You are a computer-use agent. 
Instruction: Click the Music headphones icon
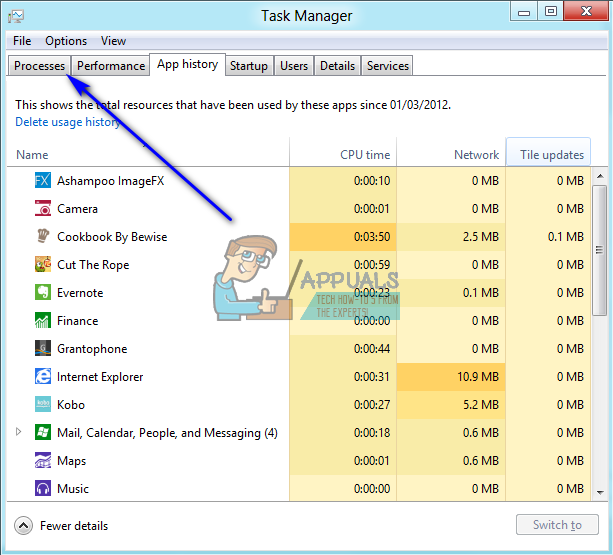point(43,488)
